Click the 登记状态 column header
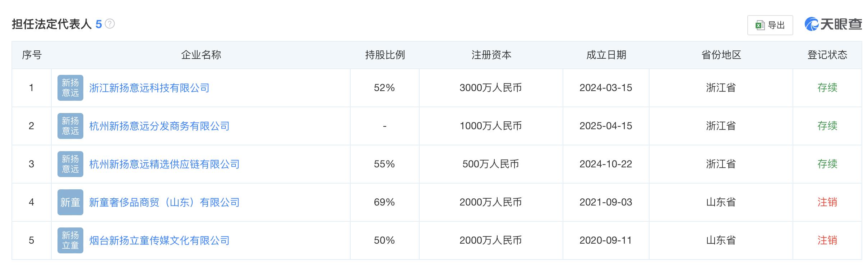 tap(827, 55)
